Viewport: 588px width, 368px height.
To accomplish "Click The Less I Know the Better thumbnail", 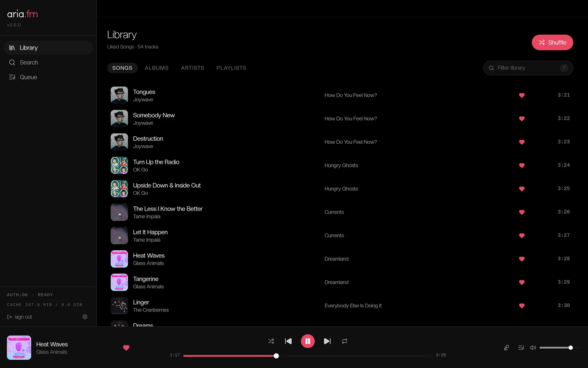I will click(119, 212).
